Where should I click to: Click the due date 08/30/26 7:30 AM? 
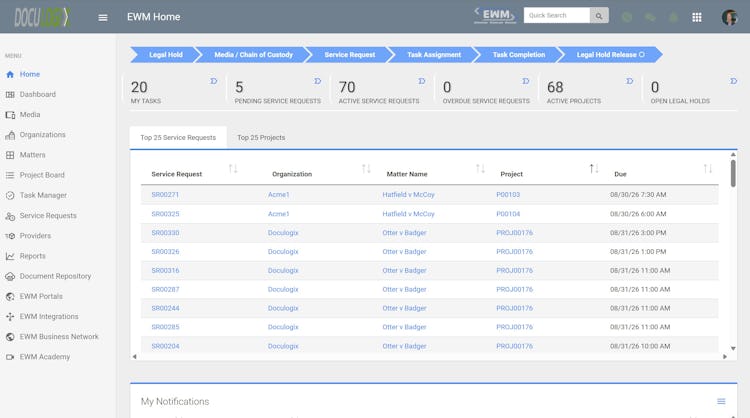pyautogui.click(x=638, y=195)
